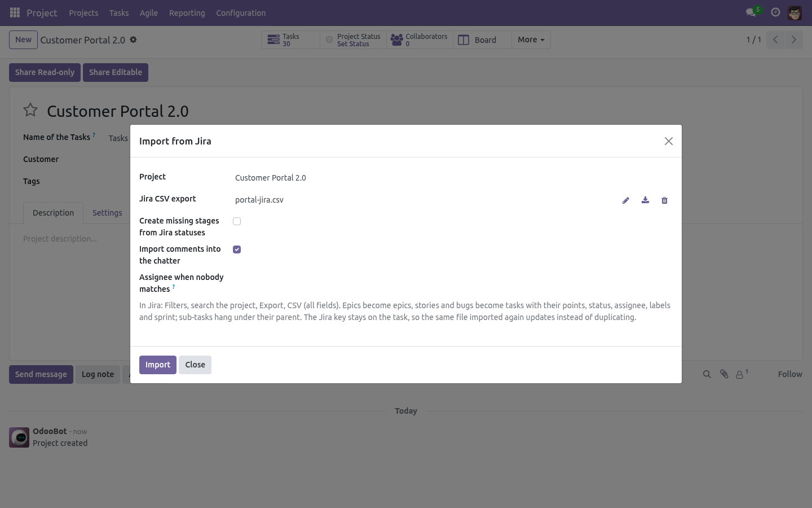The height and width of the screenshot is (508, 812).
Task: Show help tooltip for Assignee when nobody matches
Action: click(x=174, y=287)
